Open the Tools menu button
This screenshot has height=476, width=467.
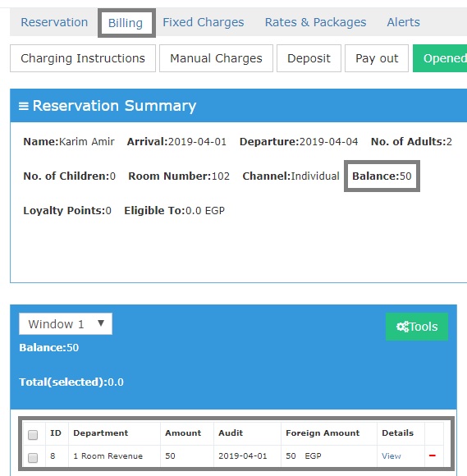coord(417,327)
